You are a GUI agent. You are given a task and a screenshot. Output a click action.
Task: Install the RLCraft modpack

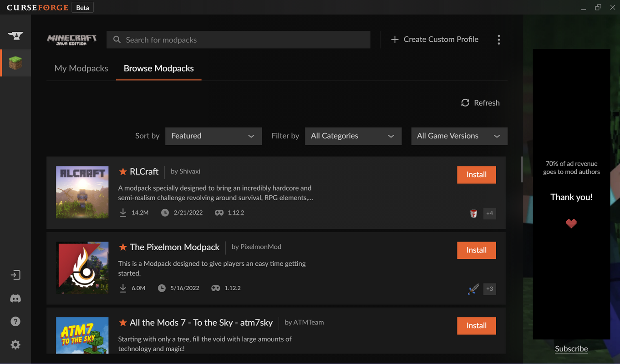pyautogui.click(x=477, y=175)
